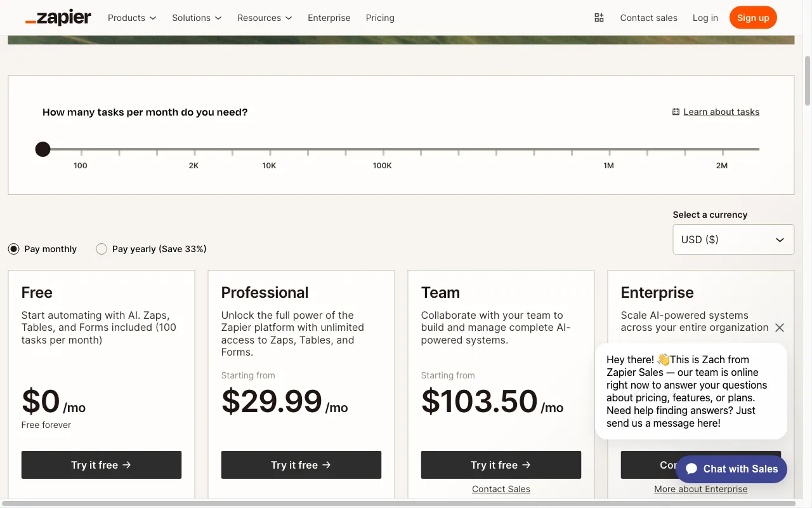Open Learn about tasks link
Screen dimensions: 812x508
pos(721,112)
